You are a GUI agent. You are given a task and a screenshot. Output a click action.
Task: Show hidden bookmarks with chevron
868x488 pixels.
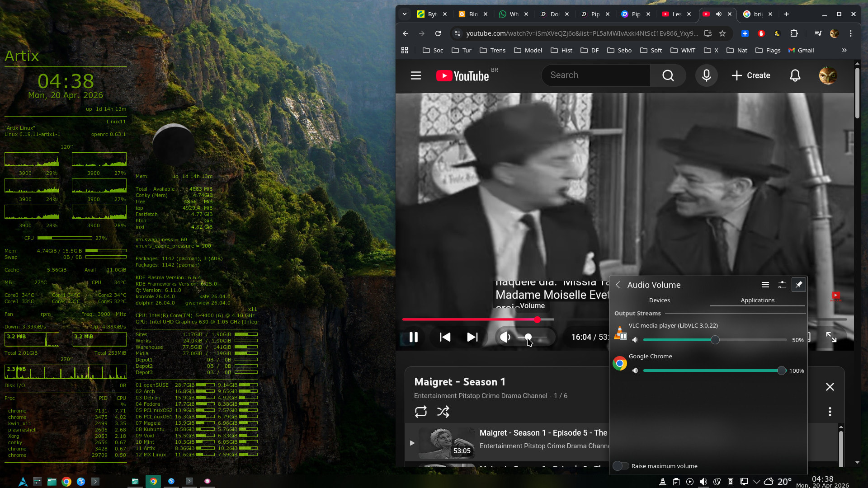point(844,50)
